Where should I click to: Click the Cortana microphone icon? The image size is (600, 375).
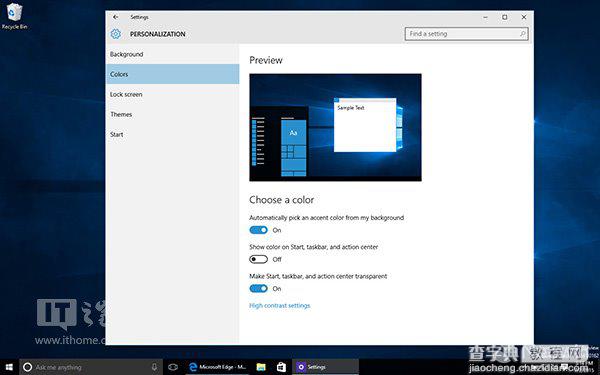click(154, 367)
